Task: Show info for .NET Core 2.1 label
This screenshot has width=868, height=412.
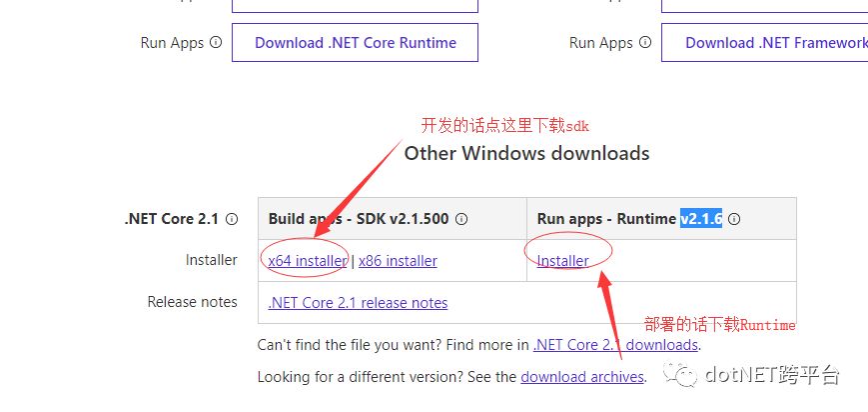Action: coord(232,219)
